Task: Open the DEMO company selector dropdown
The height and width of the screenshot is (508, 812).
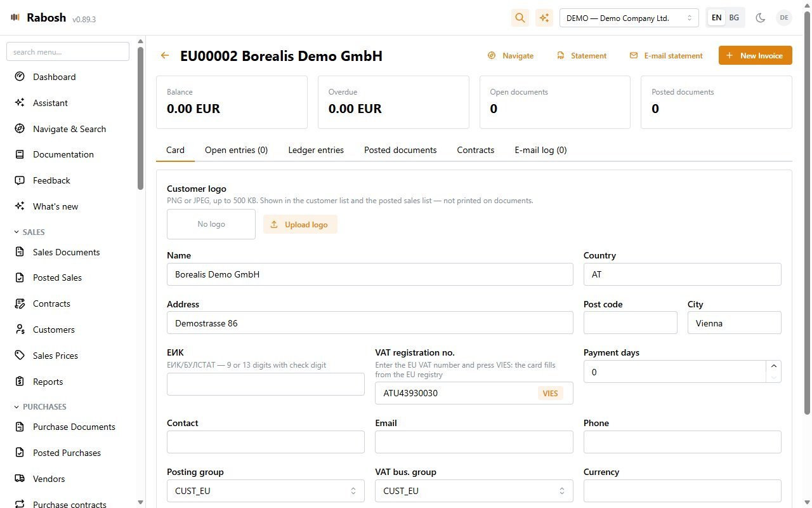Action: click(629, 18)
